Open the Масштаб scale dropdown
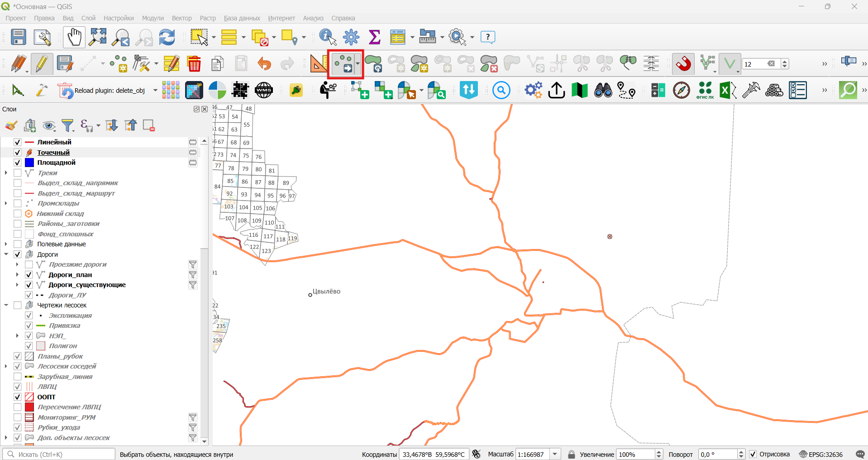 tap(555, 454)
